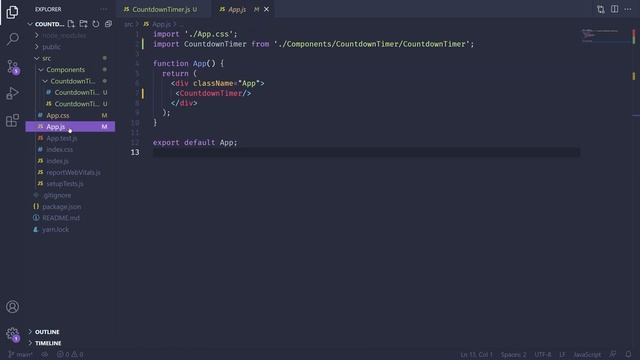Click Spaces: 2 indentation setting
The image size is (640, 360).
[x=513, y=354]
